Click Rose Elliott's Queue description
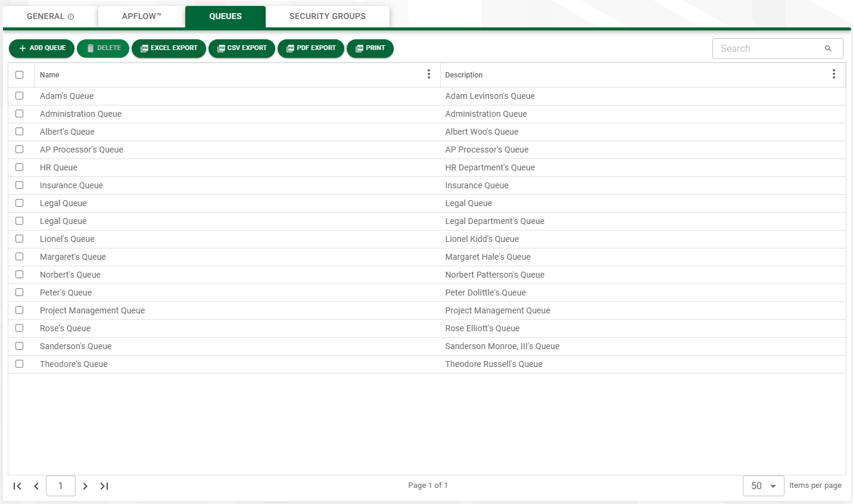Screen dimensions: 853x504 click(482, 328)
